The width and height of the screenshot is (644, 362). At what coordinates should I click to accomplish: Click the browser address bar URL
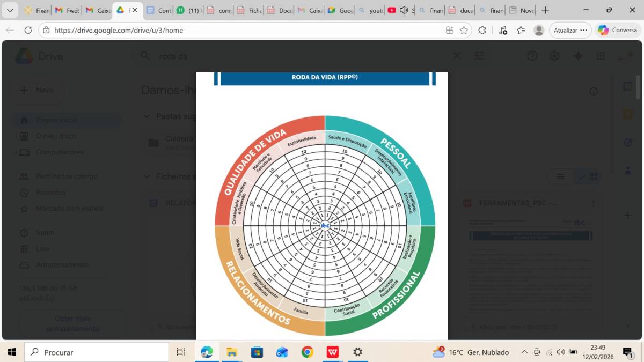pyautogui.click(x=119, y=31)
